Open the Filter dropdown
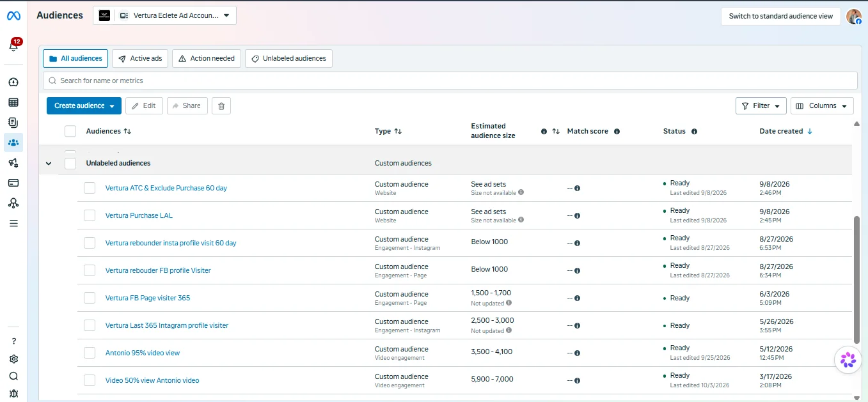The image size is (868, 402). tap(761, 106)
